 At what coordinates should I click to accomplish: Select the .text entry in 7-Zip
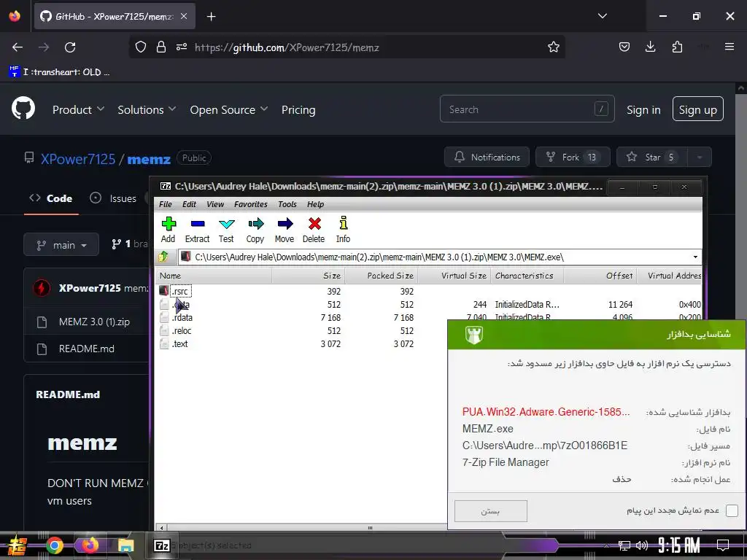tap(179, 344)
